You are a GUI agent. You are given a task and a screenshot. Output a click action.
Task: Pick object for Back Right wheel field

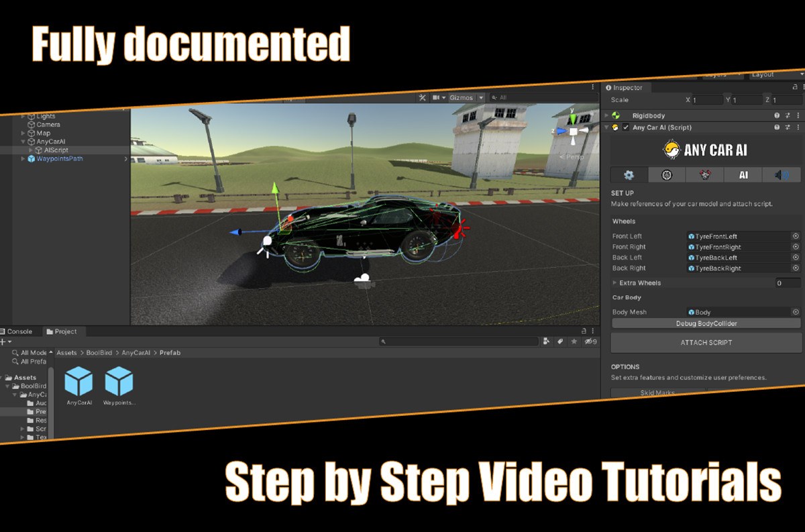(x=796, y=268)
